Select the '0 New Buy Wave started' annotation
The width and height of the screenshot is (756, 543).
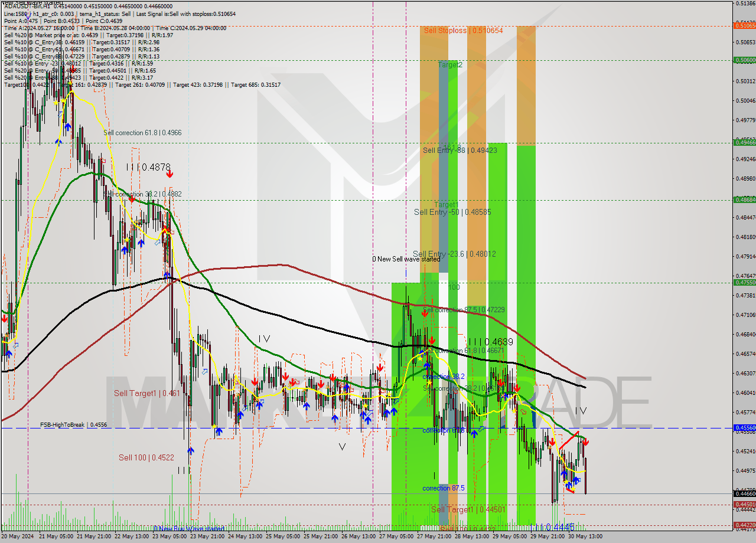point(189,528)
